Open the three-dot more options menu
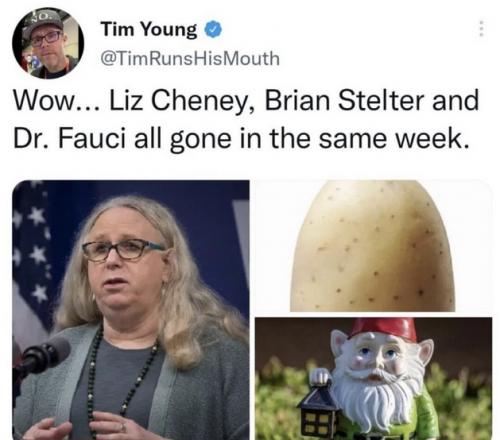This screenshot has width=500, height=440. click(481, 29)
